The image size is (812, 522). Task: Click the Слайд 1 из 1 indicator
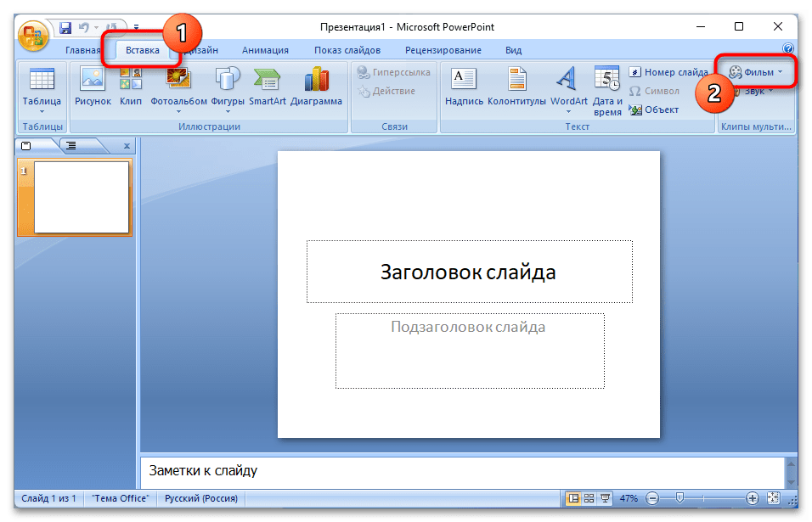tap(48, 498)
